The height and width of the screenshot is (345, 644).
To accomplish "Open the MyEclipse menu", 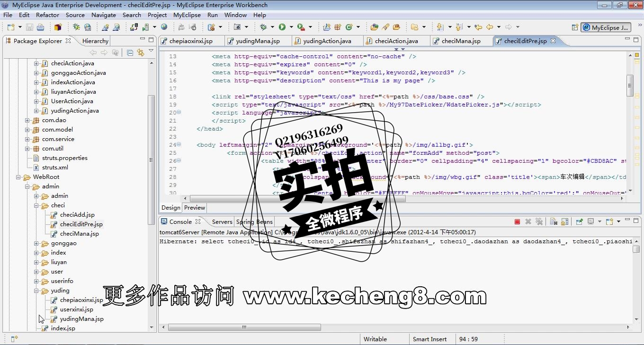I will (x=187, y=15).
